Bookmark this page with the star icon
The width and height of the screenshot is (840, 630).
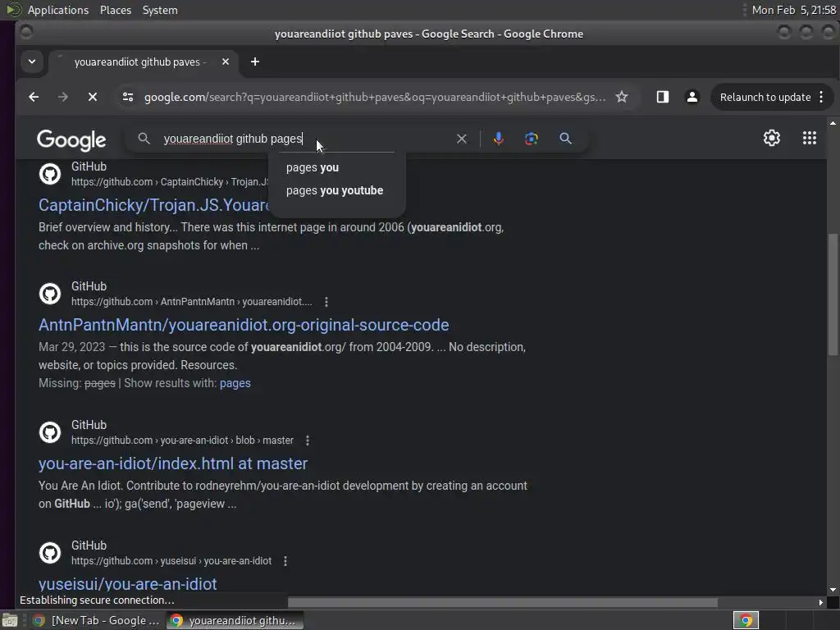coord(622,97)
